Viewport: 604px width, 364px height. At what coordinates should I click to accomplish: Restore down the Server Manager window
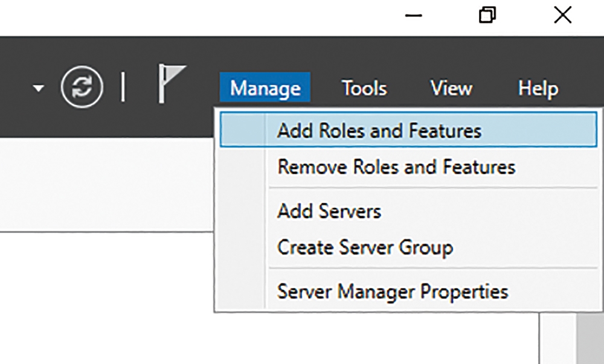click(487, 15)
